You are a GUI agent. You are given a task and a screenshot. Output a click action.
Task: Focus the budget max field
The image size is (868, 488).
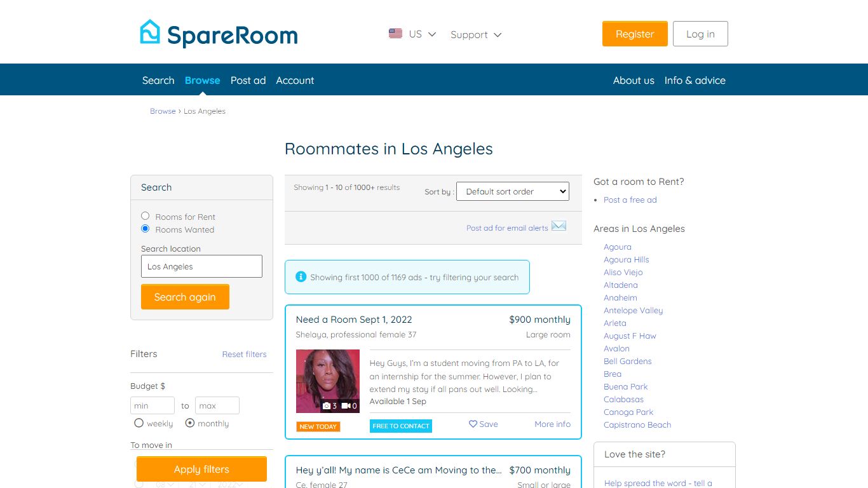point(217,405)
